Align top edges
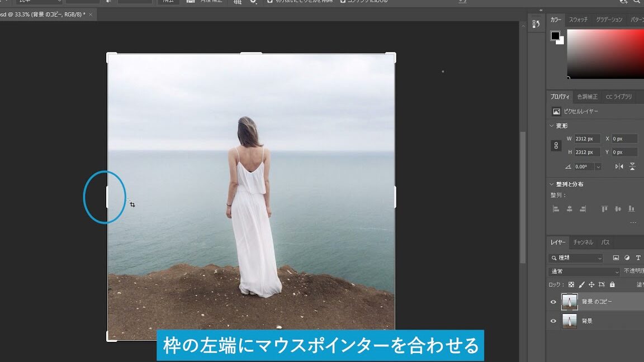Screen dimensions: 644x362 [x=604, y=209]
